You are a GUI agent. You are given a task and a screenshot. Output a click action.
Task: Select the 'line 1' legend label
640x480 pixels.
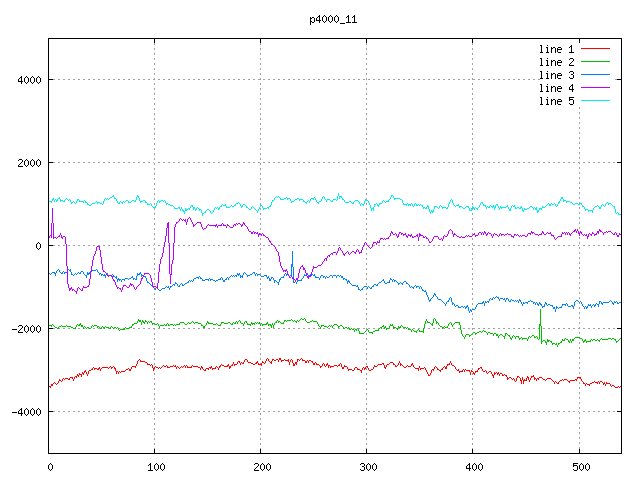coord(557,49)
